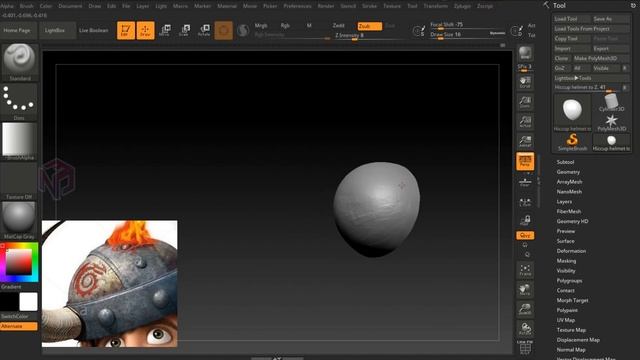Click the Zoom canvas icon

[525, 102]
